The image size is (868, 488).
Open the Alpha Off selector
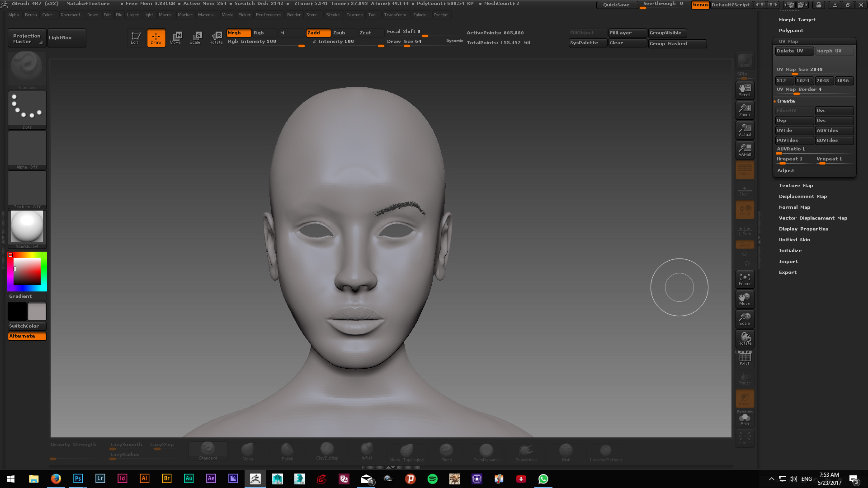[x=27, y=150]
